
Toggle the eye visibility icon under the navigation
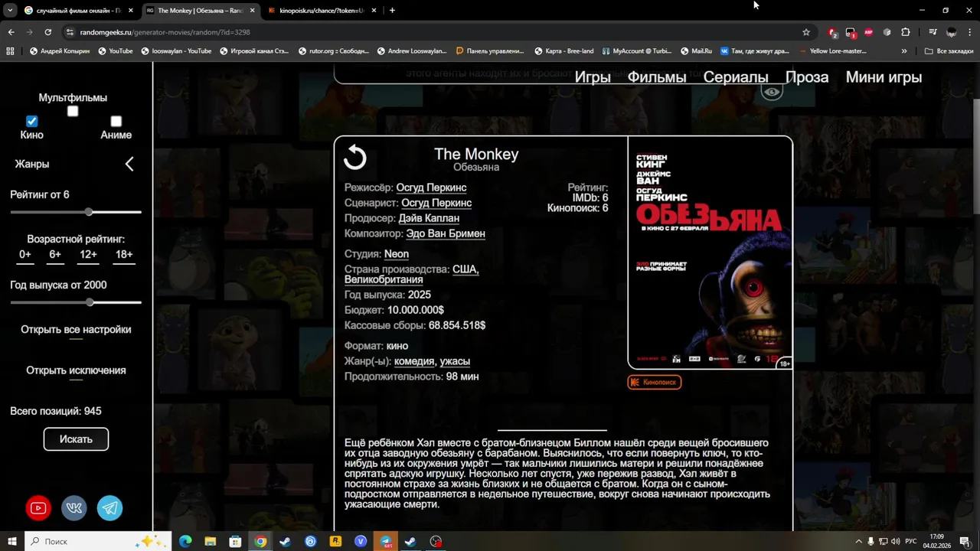click(772, 92)
